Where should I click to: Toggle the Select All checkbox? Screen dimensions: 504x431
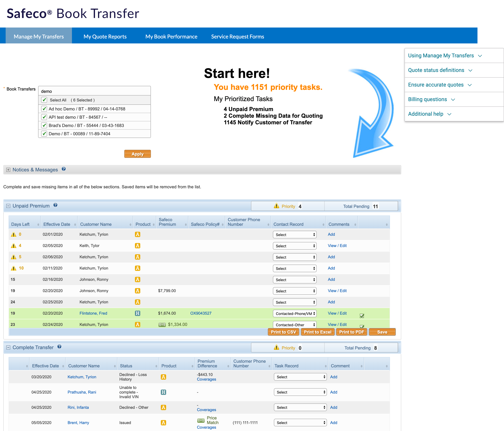coord(44,100)
